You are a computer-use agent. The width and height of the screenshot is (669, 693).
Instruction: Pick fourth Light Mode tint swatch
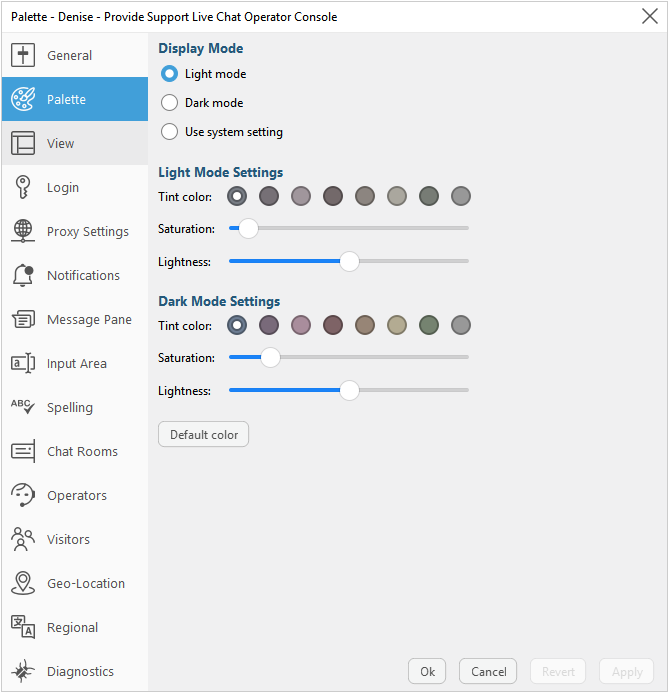333,196
